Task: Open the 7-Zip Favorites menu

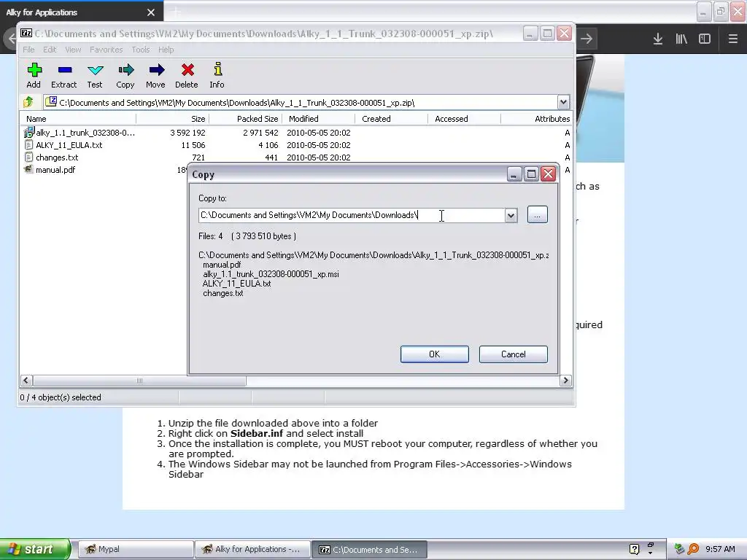Action: pyautogui.click(x=107, y=50)
